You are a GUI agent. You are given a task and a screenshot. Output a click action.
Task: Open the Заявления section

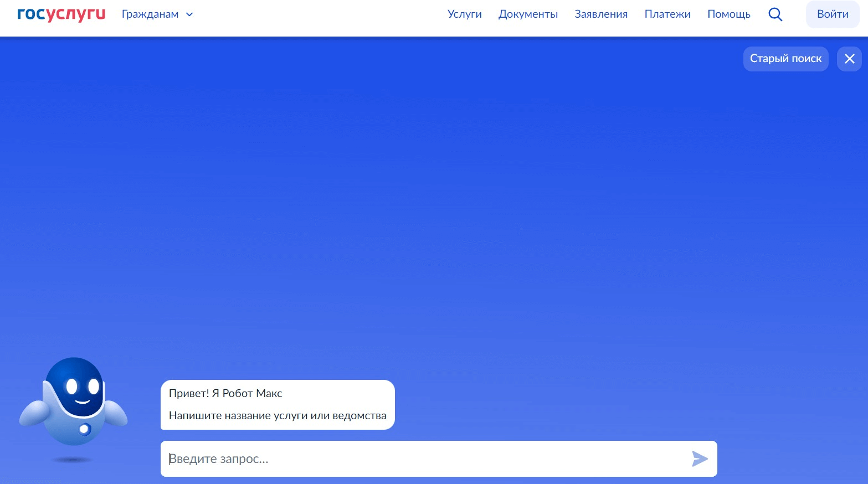tap(601, 14)
